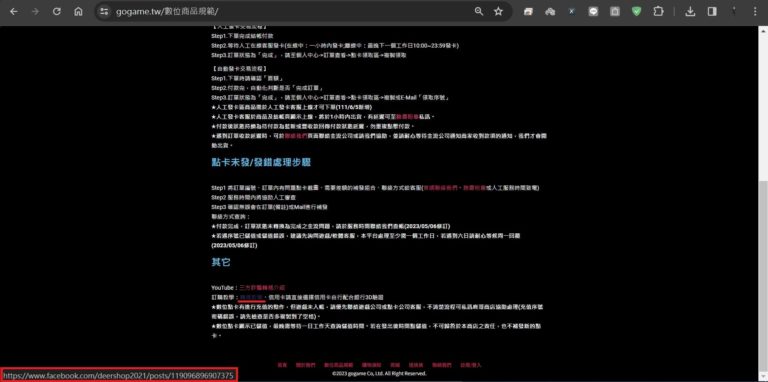Open red fan-page link before 私訊
The width and height of the screenshot is (768, 382).
(x=408, y=117)
